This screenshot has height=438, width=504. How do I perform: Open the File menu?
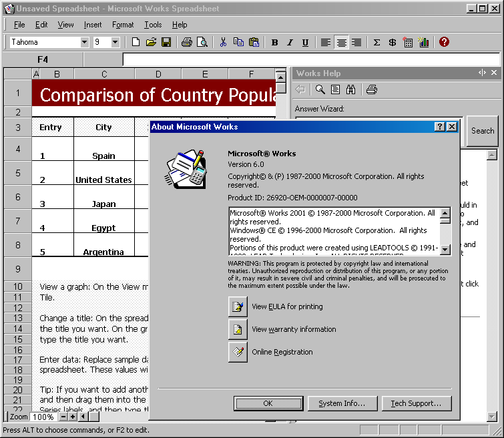[19, 25]
